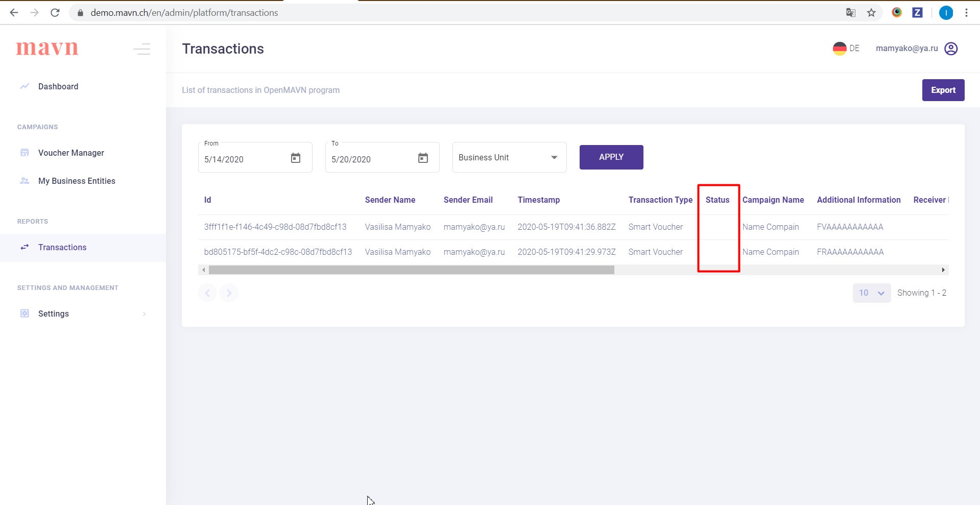Star the page with the bookmark icon
The image size is (980, 505).
click(x=871, y=12)
